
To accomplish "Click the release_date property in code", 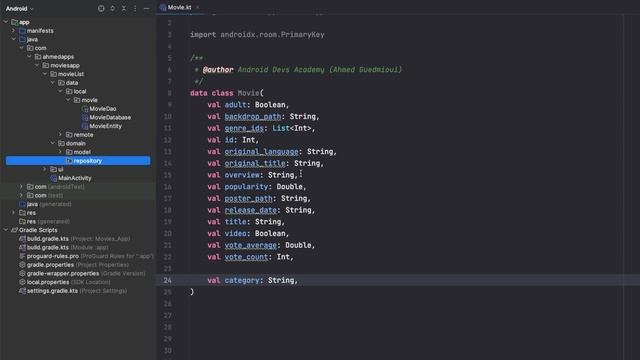I will [x=251, y=210].
